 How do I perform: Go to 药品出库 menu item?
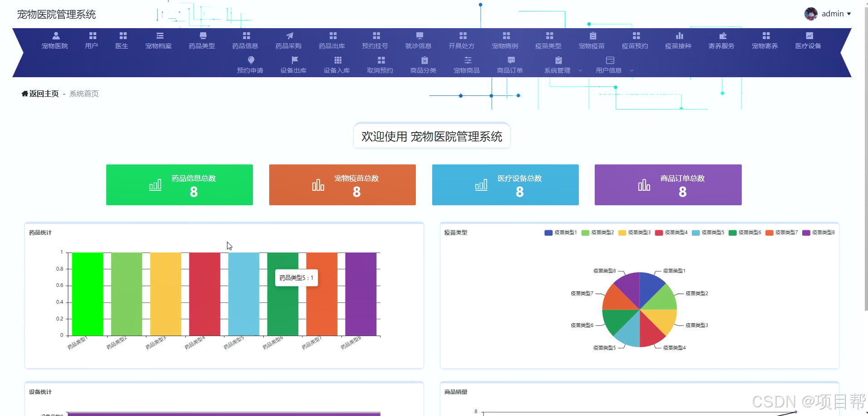pyautogui.click(x=332, y=40)
